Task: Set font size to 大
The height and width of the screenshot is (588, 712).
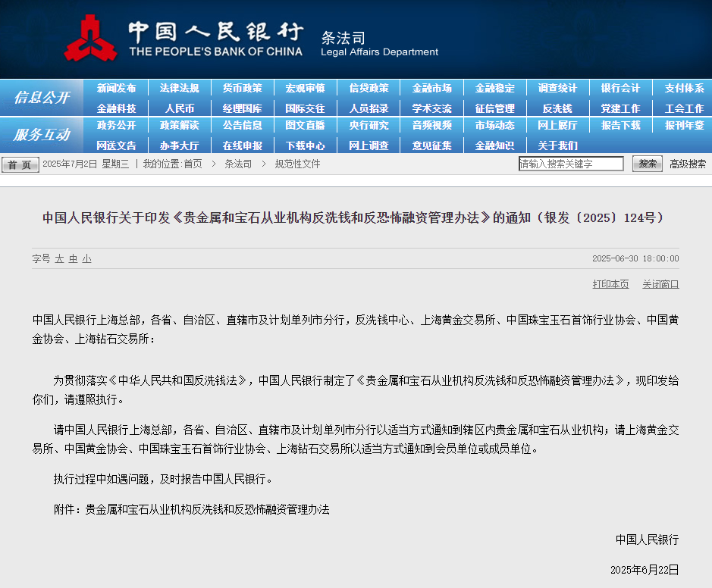Action: (59, 258)
